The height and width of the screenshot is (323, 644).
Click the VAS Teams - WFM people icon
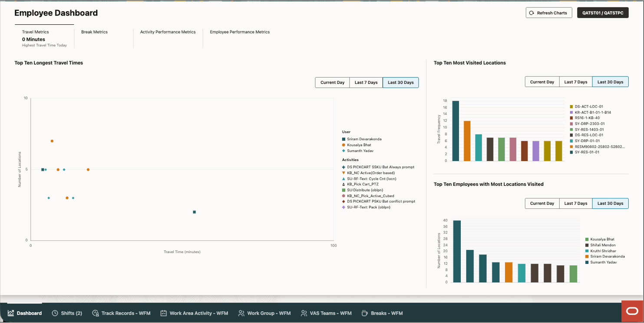pyautogui.click(x=304, y=313)
